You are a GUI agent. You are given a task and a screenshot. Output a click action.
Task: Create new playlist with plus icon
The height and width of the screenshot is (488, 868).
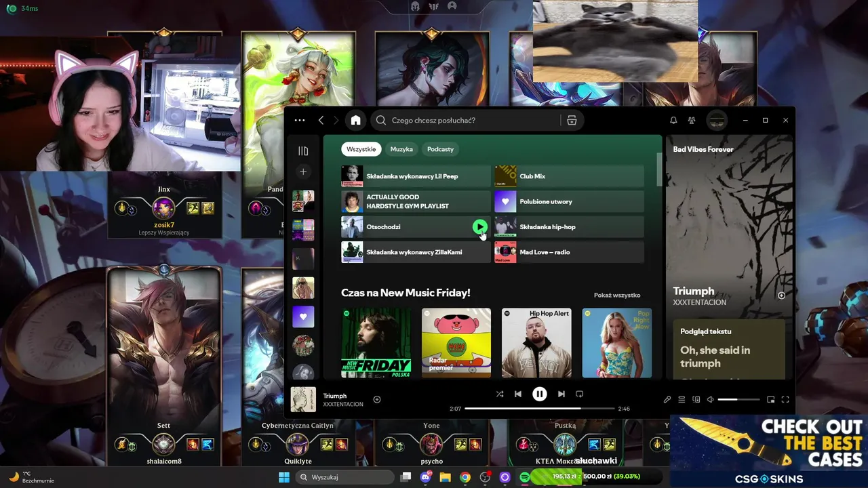point(303,172)
